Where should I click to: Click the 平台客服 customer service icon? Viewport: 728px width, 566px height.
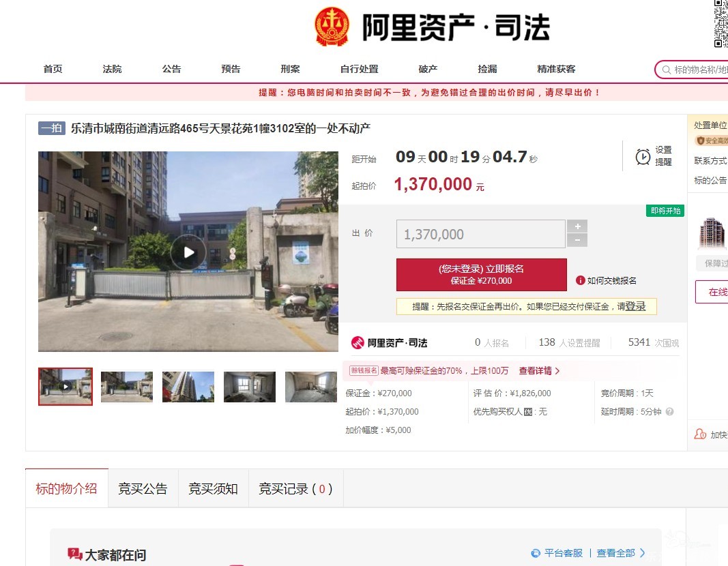click(536, 553)
